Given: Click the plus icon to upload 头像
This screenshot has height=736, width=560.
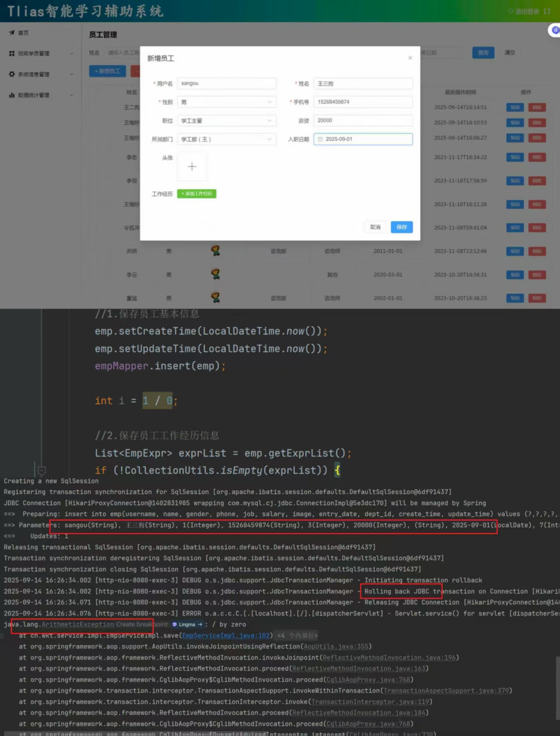Looking at the screenshot, I should click(192, 166).
